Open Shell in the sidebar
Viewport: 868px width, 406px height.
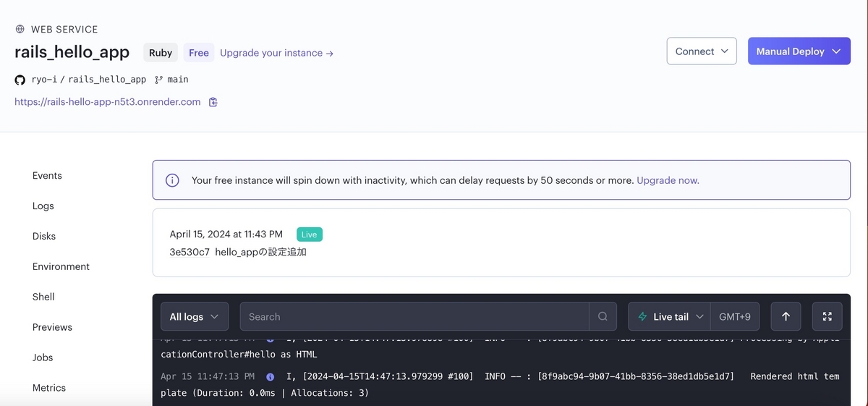point(43,297)
